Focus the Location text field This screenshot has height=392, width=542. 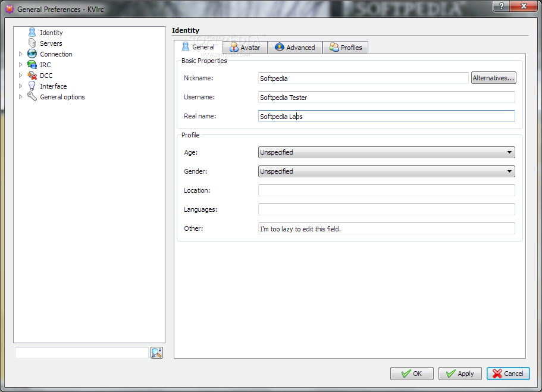coord(387,190)
